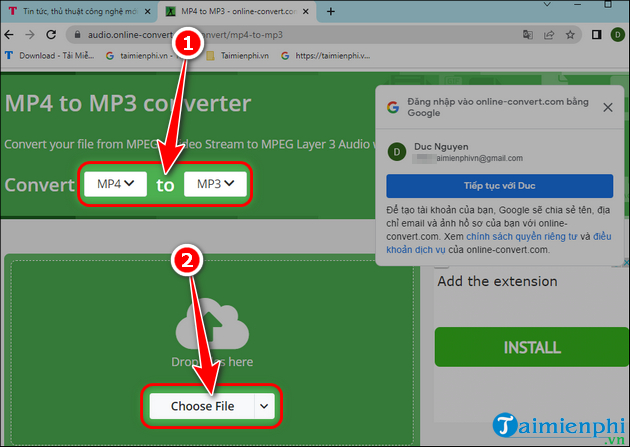Open the https://taimienphi.v... bookmark
The image size is (630, 447).
click(x=325, y=56)
